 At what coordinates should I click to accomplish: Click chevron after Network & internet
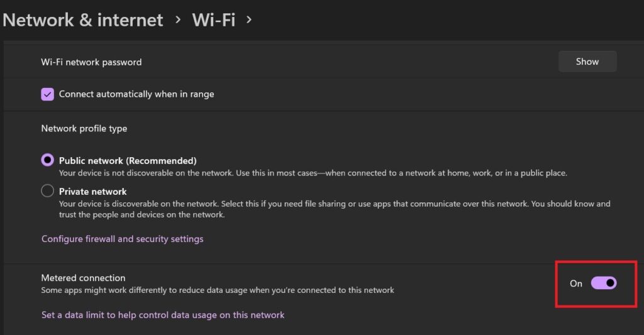coord(178,19)
